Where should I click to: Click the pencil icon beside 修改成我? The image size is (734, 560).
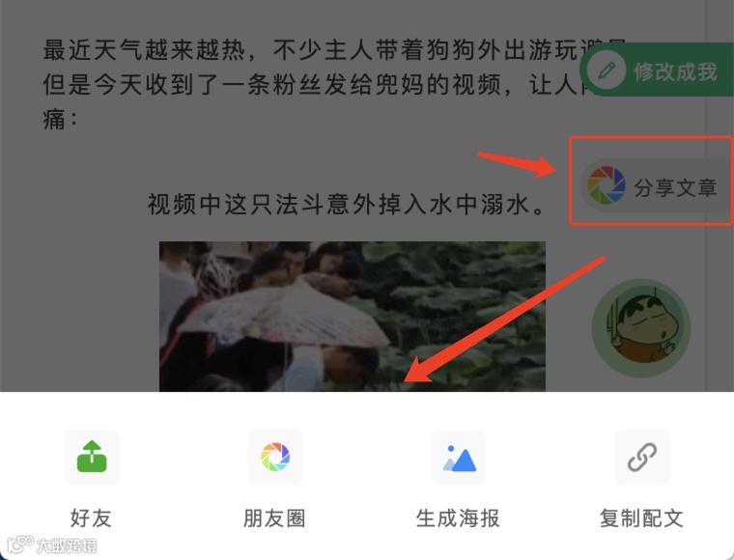click(607, 70)
